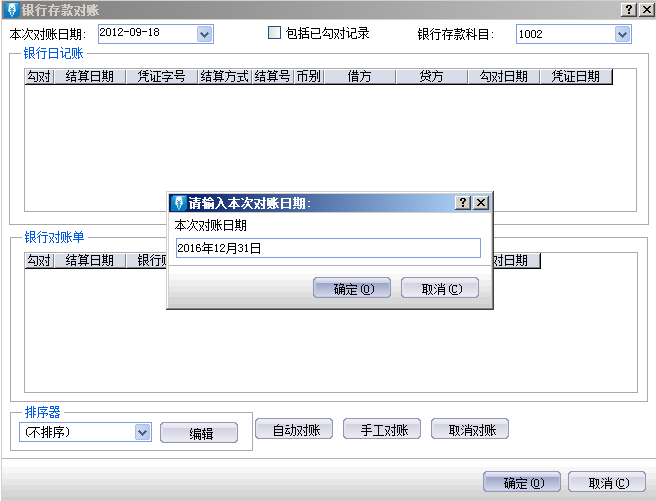
Task: Click 借方 column header in 银行日记账
Action: click(x=360, y=77)
